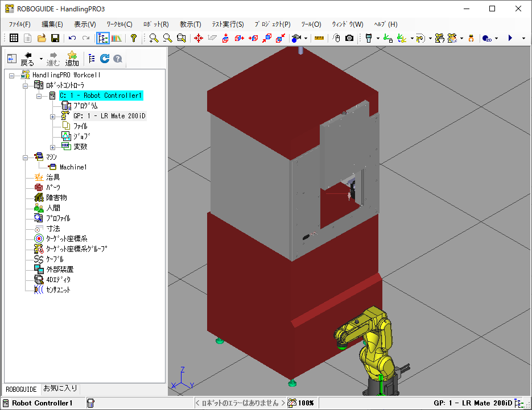The height and width of the screenshot is (410, 532).
Task: Select Machine1 in the cell tree
Action: 73,167
